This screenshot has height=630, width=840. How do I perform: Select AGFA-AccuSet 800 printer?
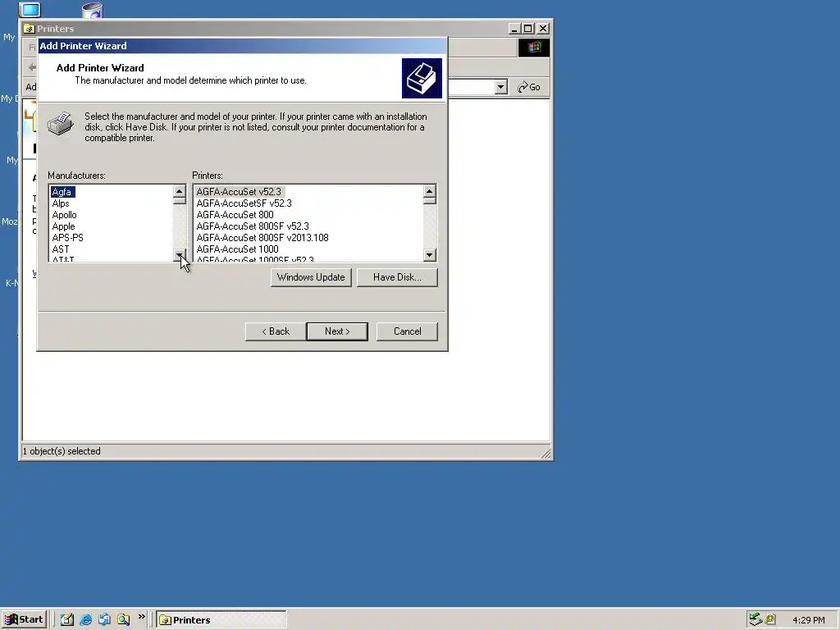(235, 215)
